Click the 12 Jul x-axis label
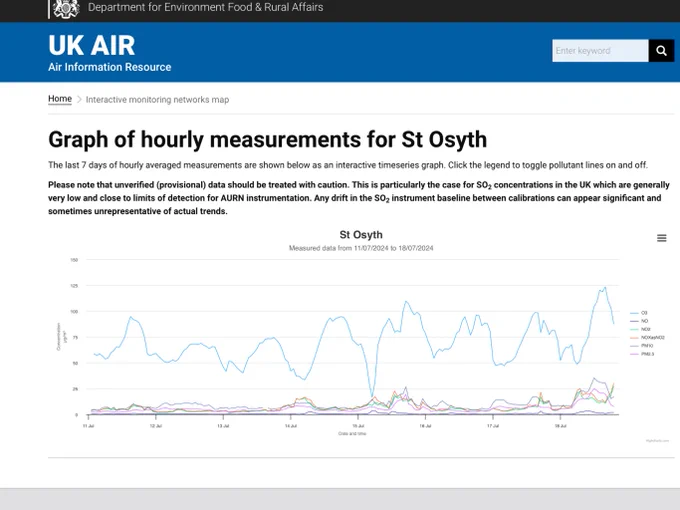 click(156, 426)
